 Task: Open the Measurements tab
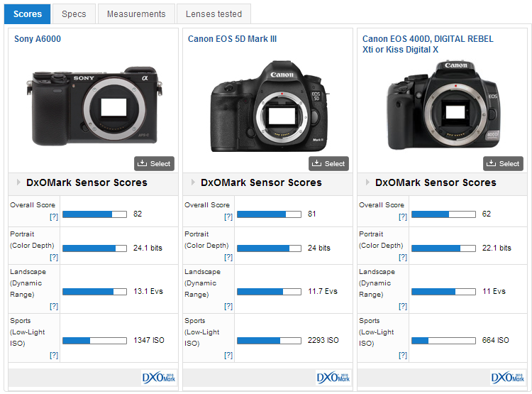136,13
